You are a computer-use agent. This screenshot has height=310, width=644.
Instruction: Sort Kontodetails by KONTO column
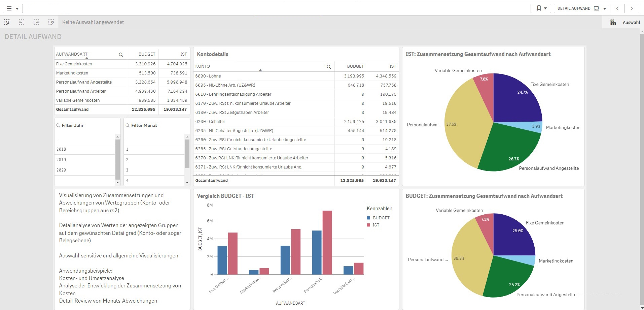(203, 66)
